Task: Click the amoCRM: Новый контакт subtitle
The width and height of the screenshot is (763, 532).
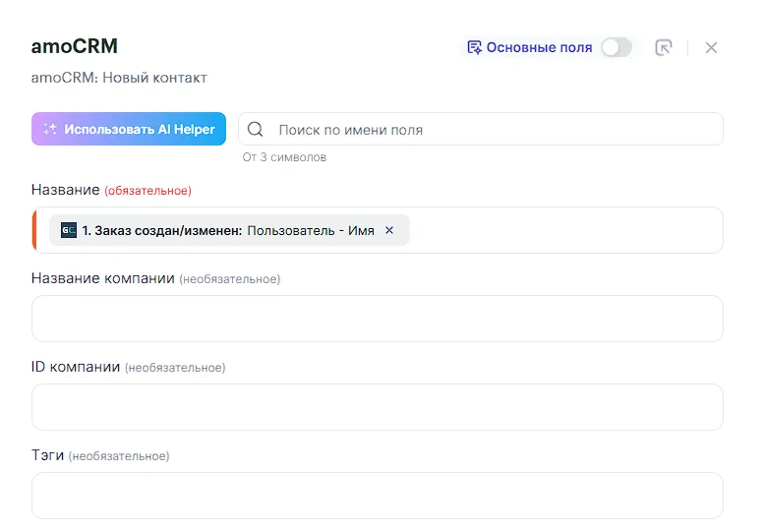Action: coord(119,78)
